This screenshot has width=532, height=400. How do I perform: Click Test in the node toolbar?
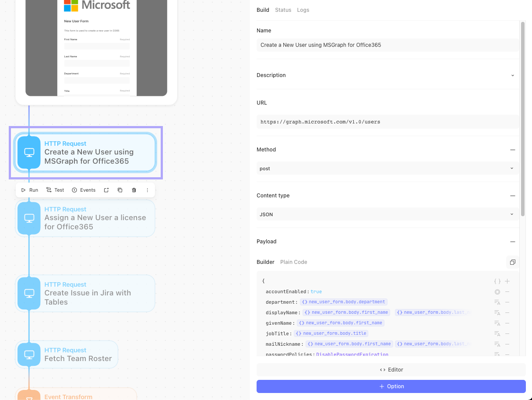(55, 190)
